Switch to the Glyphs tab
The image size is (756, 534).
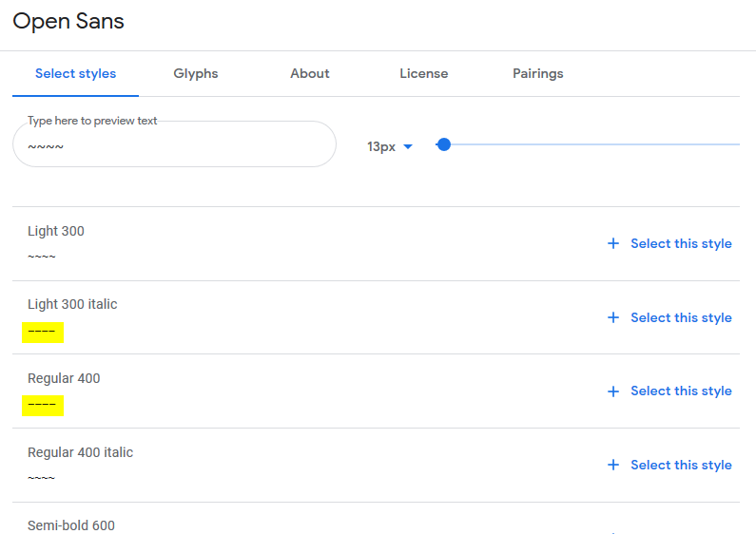(x=196, y=74)
